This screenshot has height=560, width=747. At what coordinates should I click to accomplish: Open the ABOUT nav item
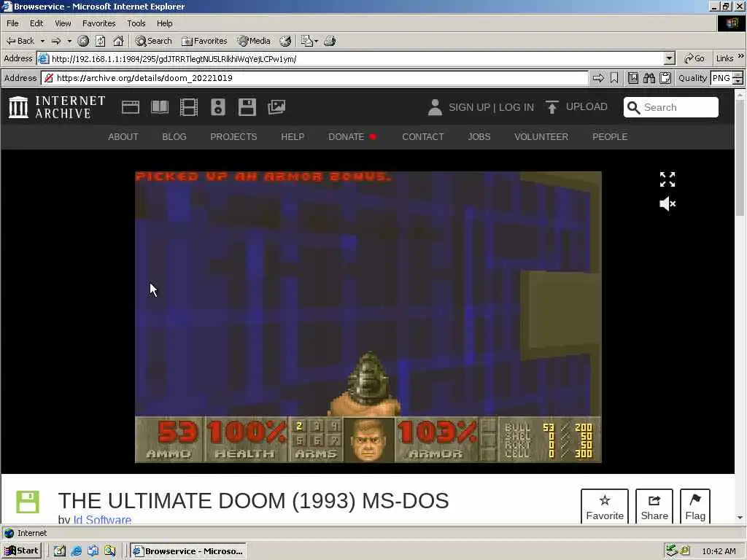click(x=123, y=137)
